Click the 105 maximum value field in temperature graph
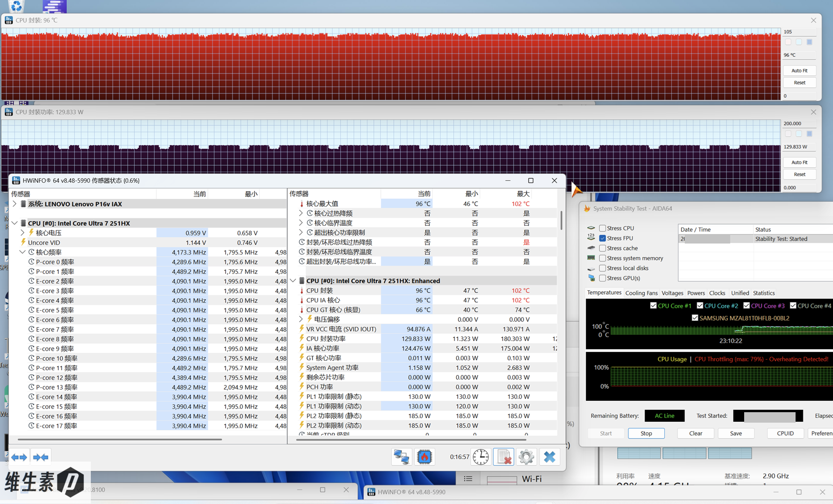This screenshot has height=504, width=833. coord(800,31)
